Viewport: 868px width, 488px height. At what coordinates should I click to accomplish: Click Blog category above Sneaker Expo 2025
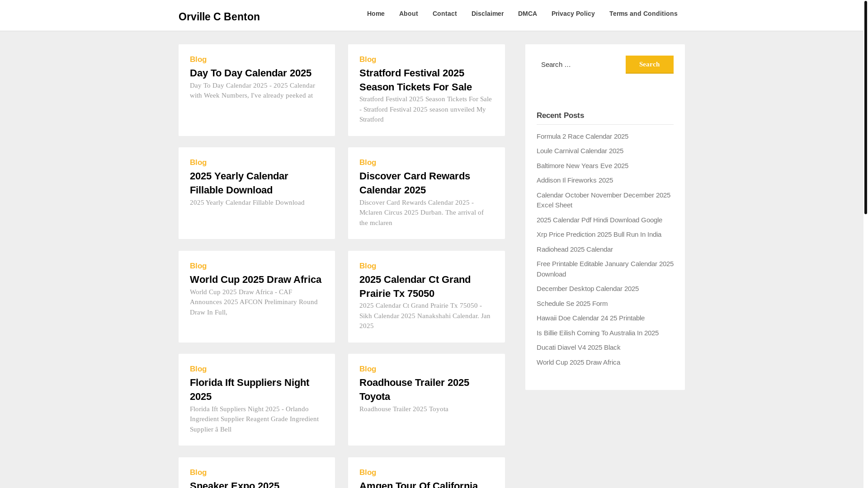[x=198, y=473]
